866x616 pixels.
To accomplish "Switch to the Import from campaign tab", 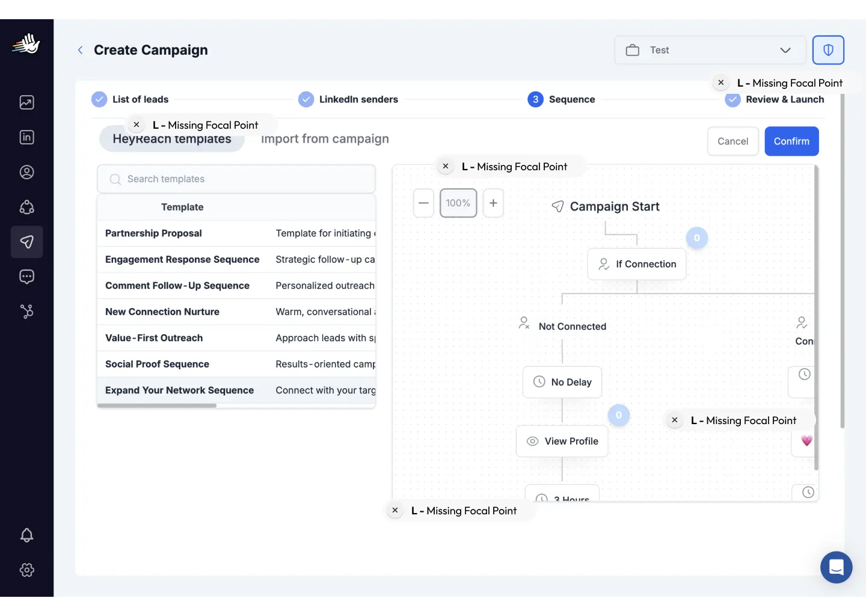I will tap(324, 138).
